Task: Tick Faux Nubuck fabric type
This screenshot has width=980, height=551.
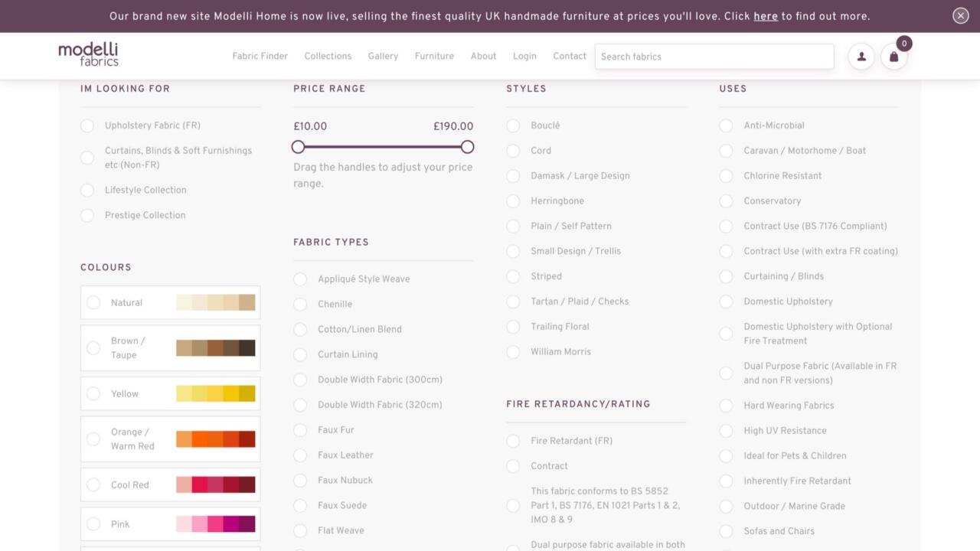Action: [x=300, y=481]
